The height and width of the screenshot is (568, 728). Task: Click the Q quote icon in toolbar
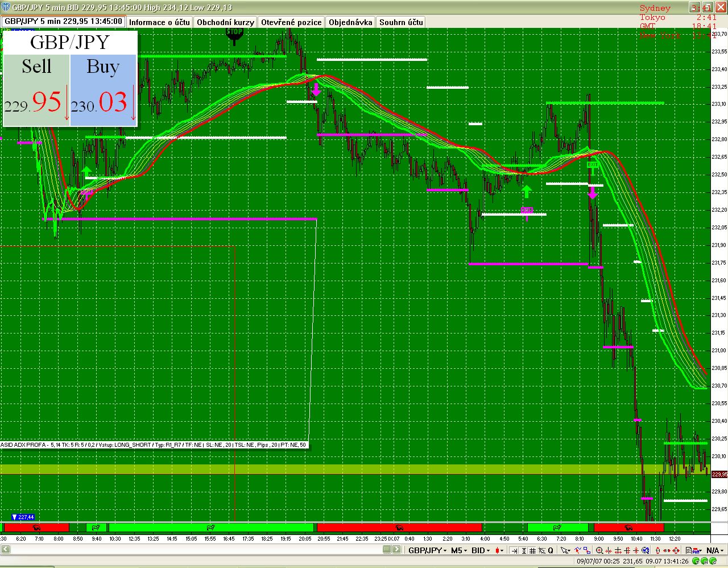pos(551,550)
